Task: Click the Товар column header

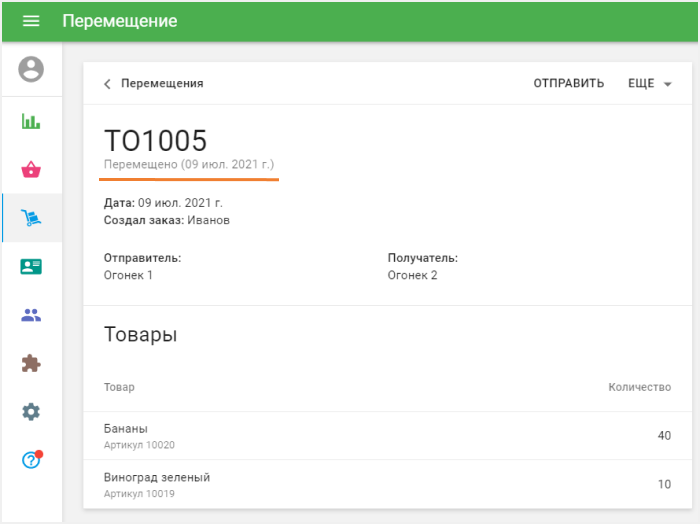Action: click(x=119, y=387)
